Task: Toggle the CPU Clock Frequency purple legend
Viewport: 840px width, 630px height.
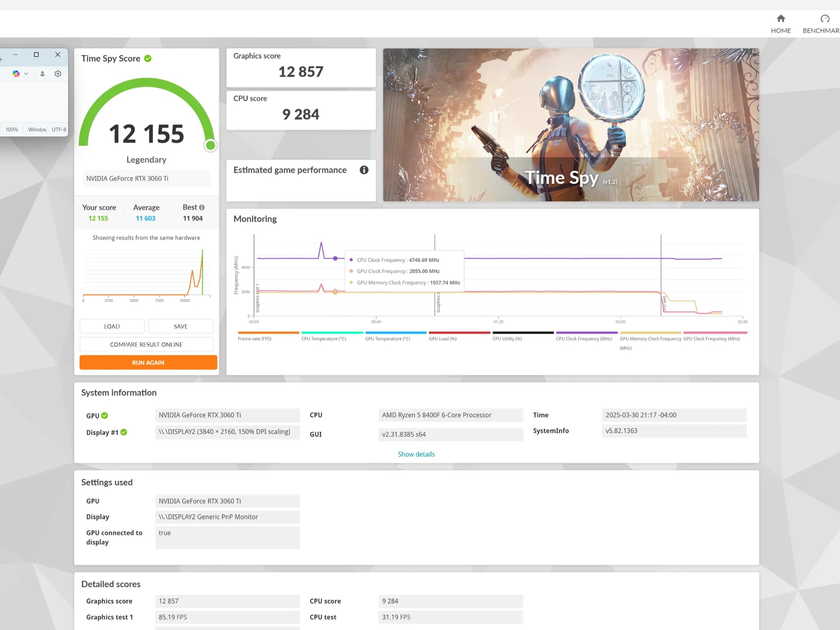Action: pos(587,336)
